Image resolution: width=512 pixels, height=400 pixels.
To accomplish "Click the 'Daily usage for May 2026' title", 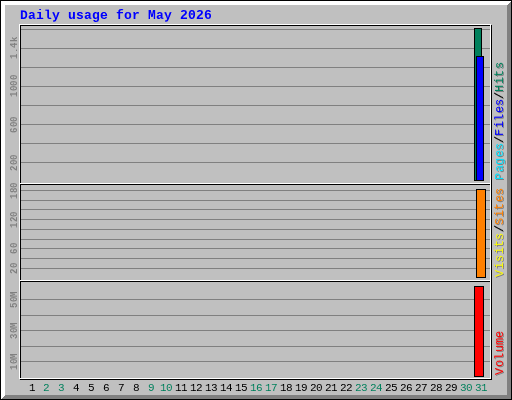I will coord(116,15).
